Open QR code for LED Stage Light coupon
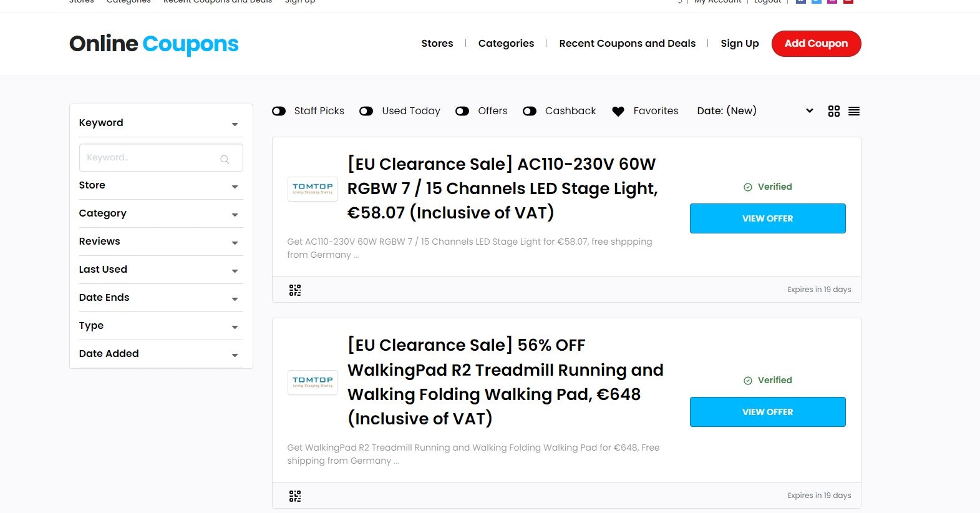The image size is (980, 513). [x=295, y=290]
